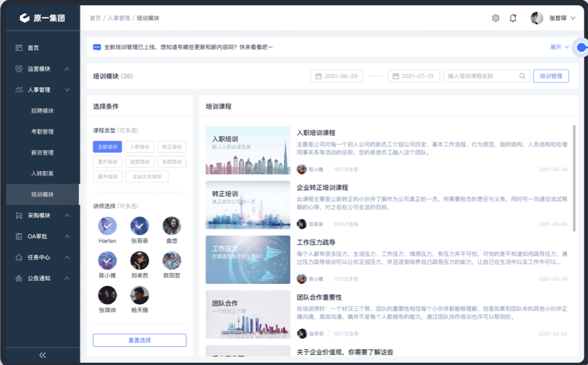Click the 原一集团 logo icon
Screen dimensions: 588x365
pos(24,18)
